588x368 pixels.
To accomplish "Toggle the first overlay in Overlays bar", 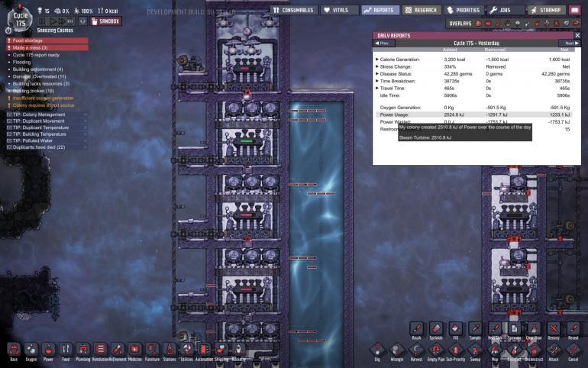I will (x=480, y=24).
